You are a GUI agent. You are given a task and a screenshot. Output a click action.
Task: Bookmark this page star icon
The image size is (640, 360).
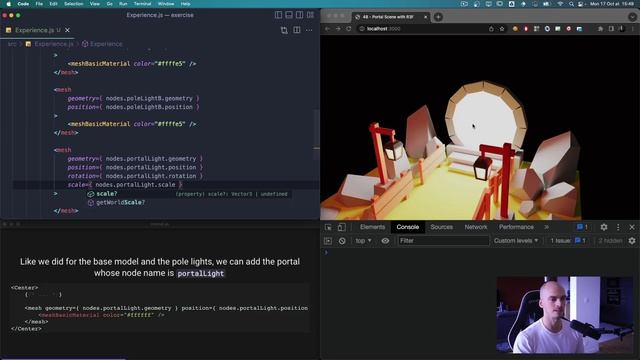click(x=502, y=29)
